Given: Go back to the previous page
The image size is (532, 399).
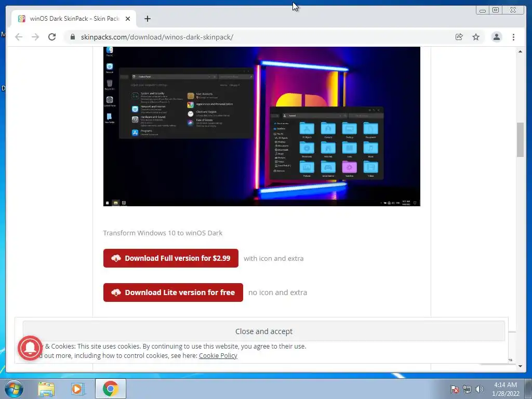Looking at the screenshot, I should pos(19,37).
